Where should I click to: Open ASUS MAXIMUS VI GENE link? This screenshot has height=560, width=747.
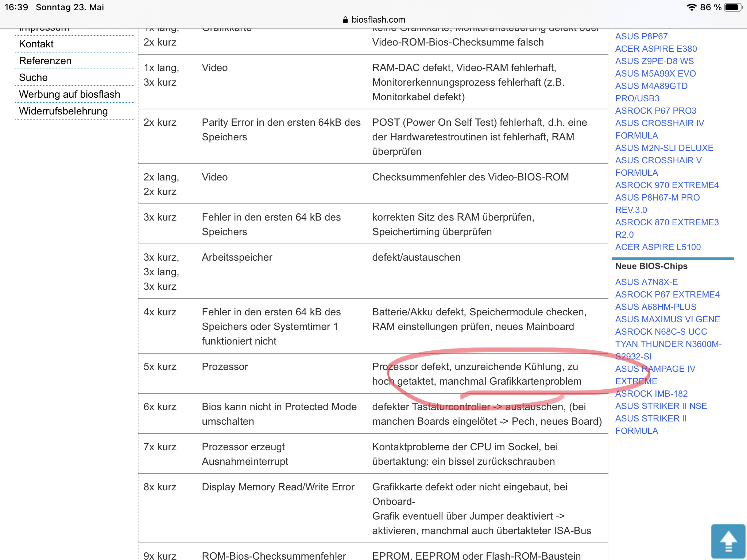pos(667,319)
